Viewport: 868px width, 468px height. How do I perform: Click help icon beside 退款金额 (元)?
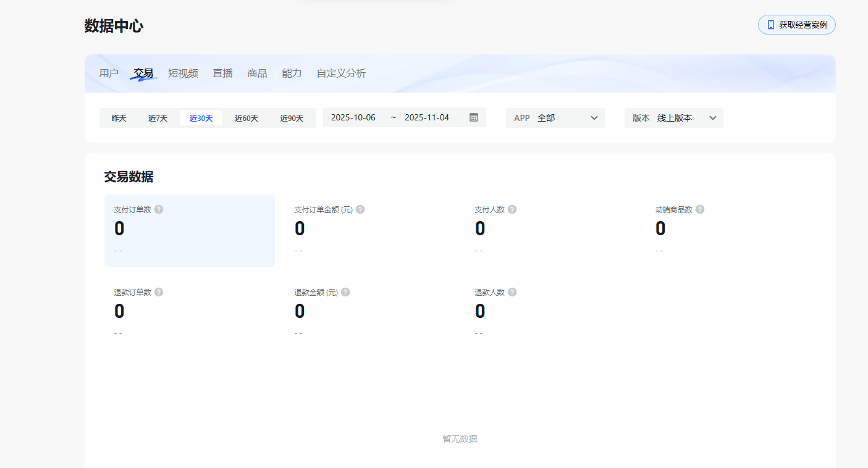point(345,292)
